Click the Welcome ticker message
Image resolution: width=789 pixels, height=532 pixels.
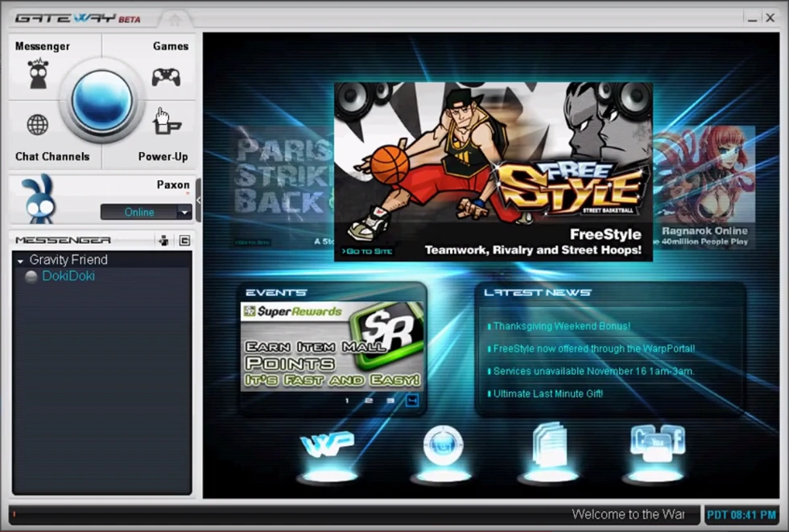coord(627,514)
